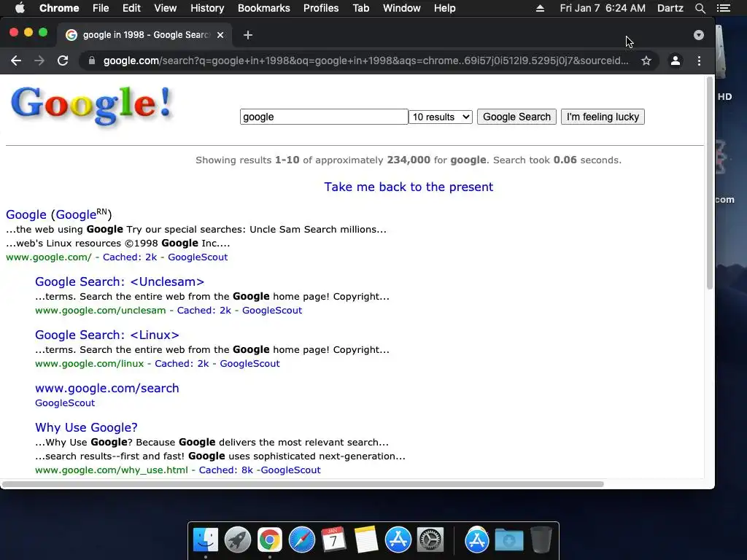Image resolution: width=747 pixels, height=560 pixels.
Task: Open the File menu
Action: click(x=101, y=8)
